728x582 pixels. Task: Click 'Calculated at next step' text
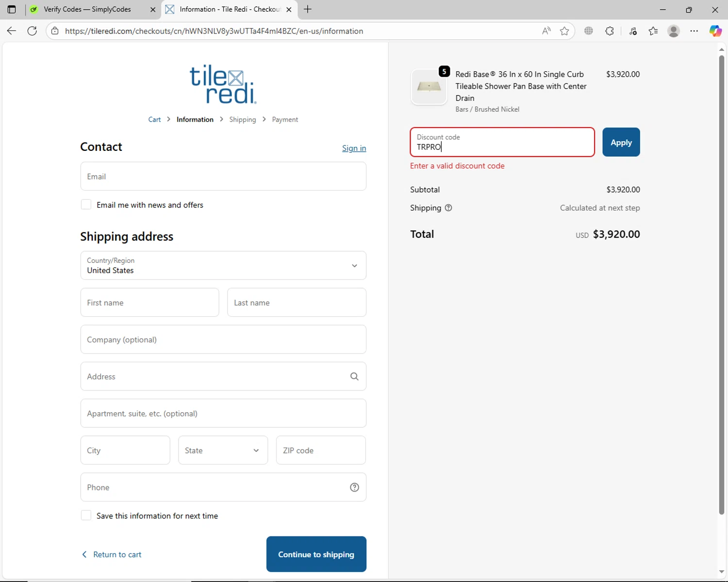(x=600, y=208)
